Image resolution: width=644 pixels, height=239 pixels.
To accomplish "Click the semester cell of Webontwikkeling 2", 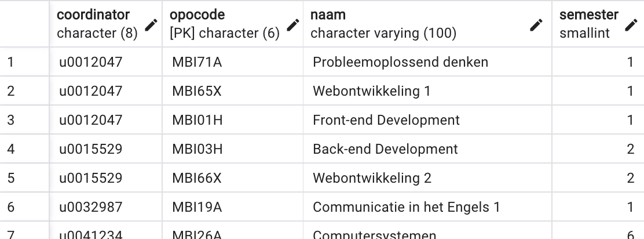I will pos(630,178).
